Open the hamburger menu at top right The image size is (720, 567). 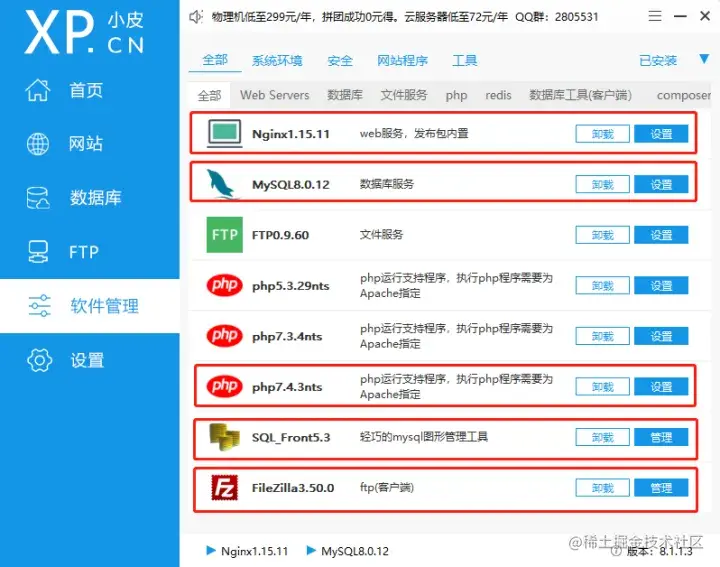(x=655, y=16)
